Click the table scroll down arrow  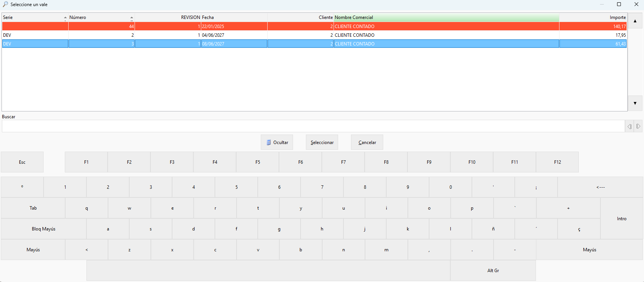[635, 103]
